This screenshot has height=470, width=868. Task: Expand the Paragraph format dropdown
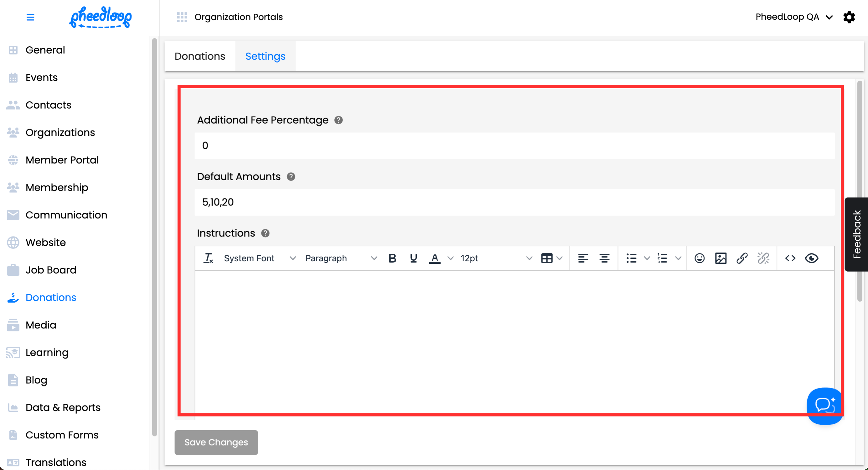(341, 258)
